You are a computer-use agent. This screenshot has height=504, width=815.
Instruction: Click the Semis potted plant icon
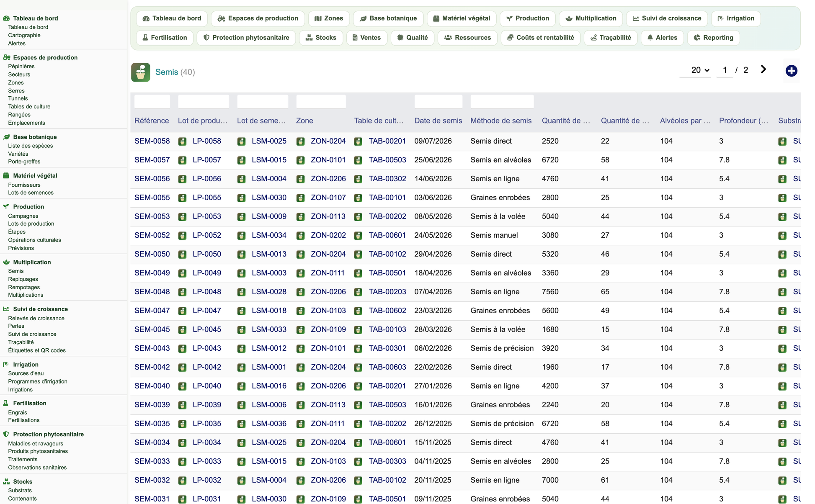tap(141, 72)
